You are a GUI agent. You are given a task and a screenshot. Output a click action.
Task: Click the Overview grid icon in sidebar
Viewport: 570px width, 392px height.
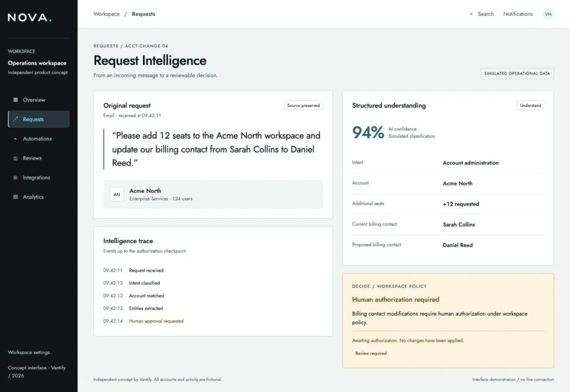(15, 100)
